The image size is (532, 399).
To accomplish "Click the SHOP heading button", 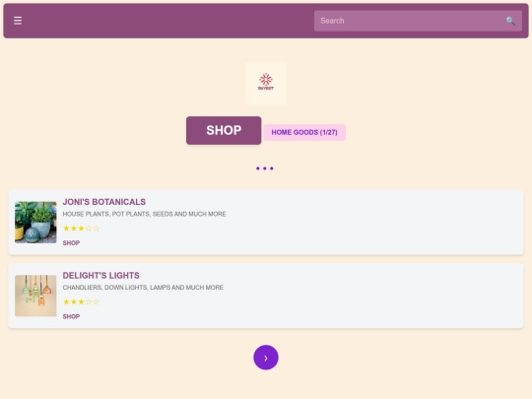I will click(x=224, y=130).
